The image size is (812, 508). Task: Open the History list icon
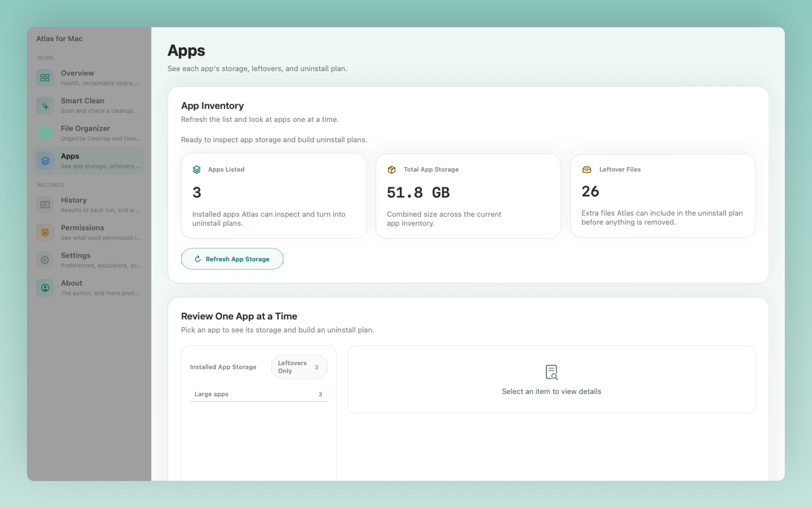tap(45, 205)
